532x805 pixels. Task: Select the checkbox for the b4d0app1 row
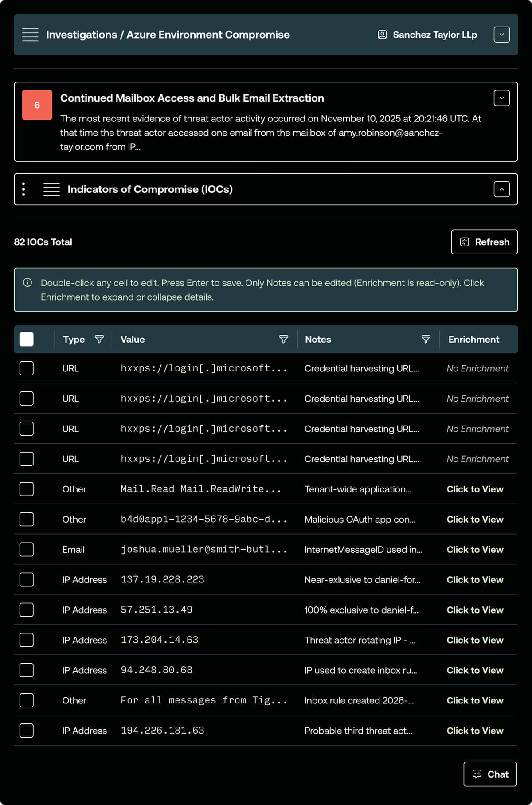[x=27, y=519]
